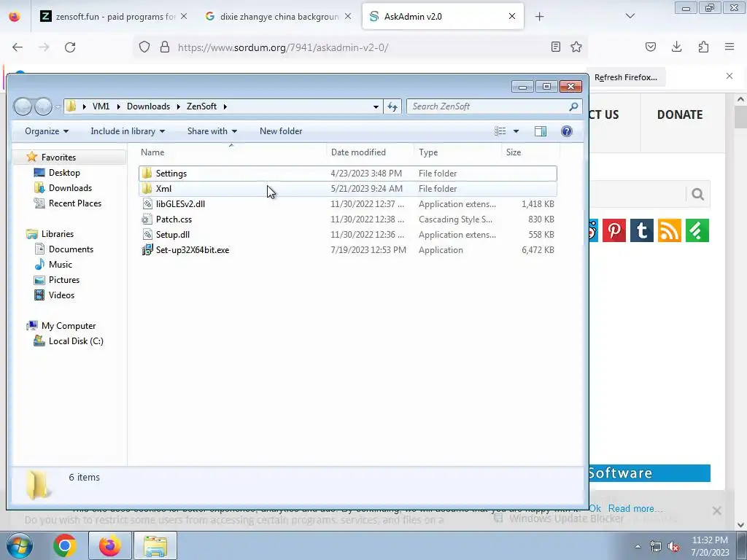Click the Pinterest social icon

614,230
